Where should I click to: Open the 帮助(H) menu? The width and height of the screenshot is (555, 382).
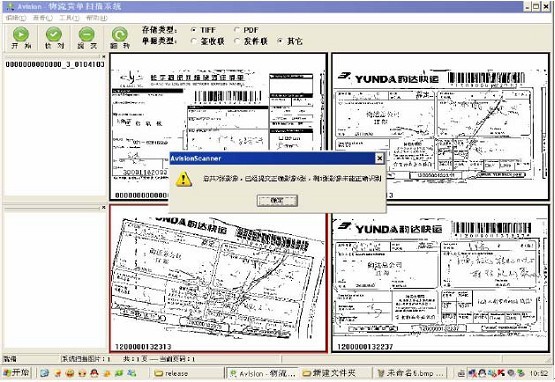[96, 18]
